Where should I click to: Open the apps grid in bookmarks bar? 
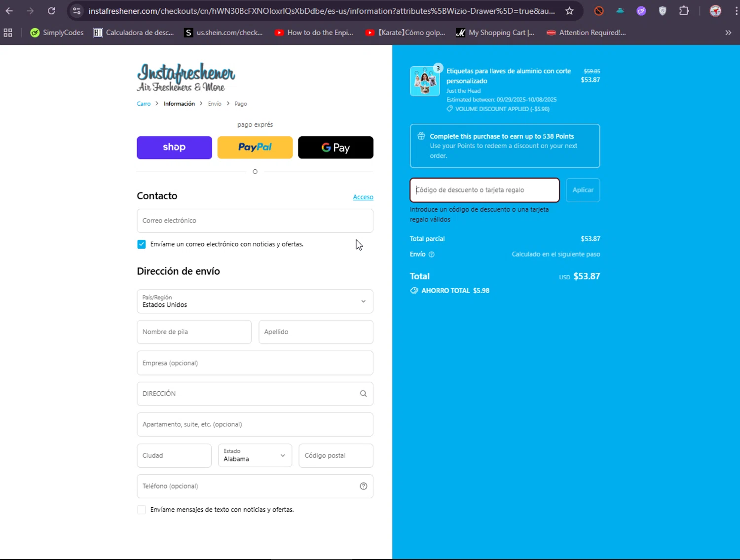(x=8, y=33)
